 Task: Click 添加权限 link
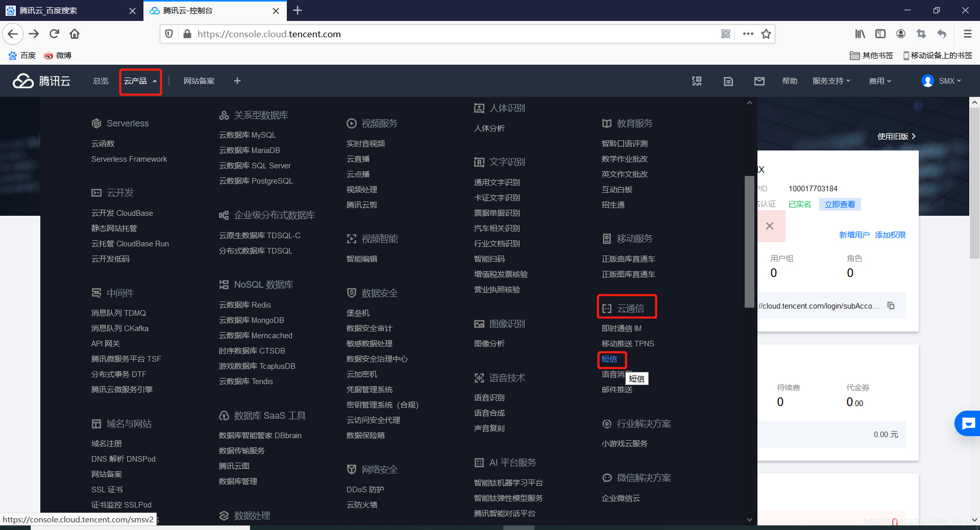pyautogui.click(x=890, y=235)
